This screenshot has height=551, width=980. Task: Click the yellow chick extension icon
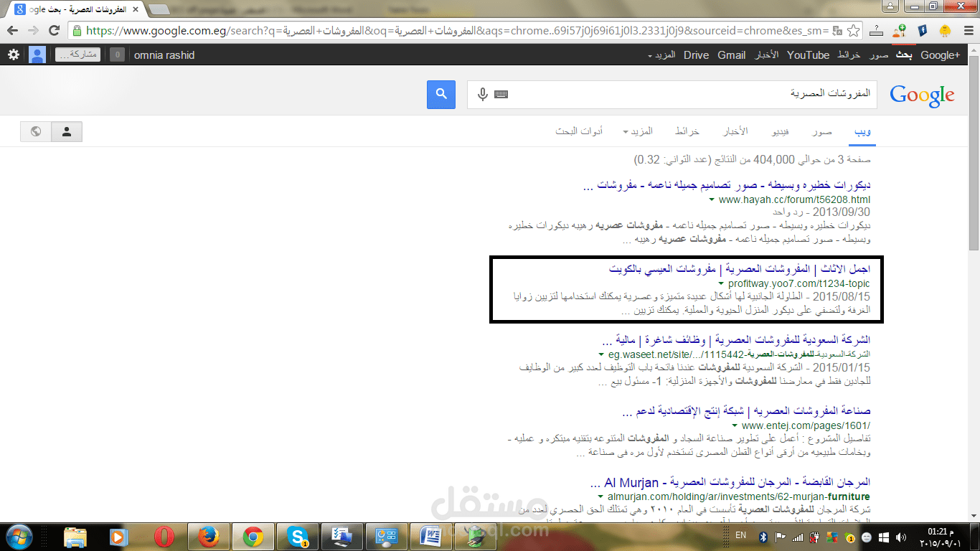[x=945, y=31]
